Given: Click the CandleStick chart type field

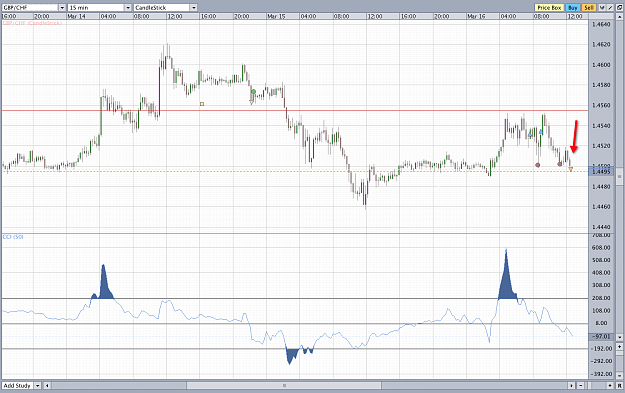Looking at the screenshot, I should 162,8.
